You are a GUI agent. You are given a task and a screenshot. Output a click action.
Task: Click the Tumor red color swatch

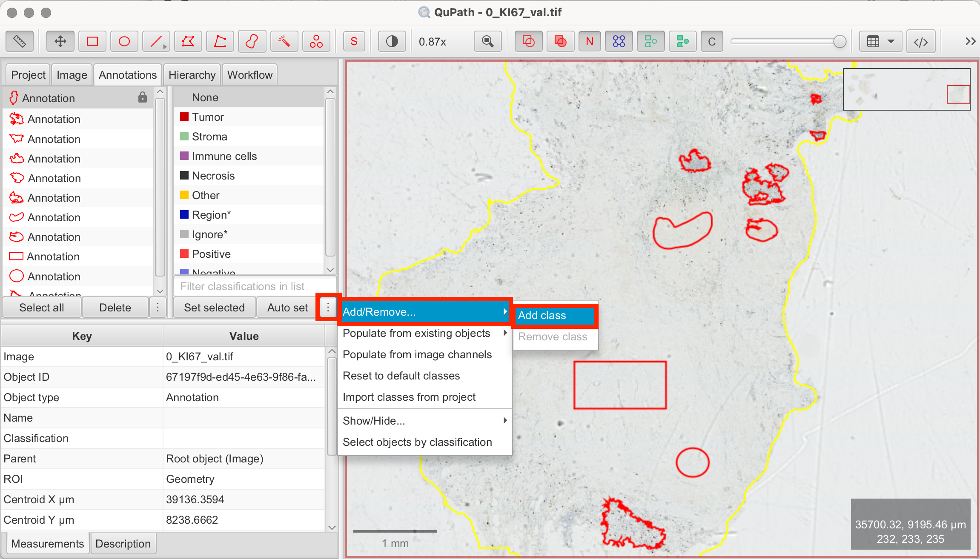(184, 117)
